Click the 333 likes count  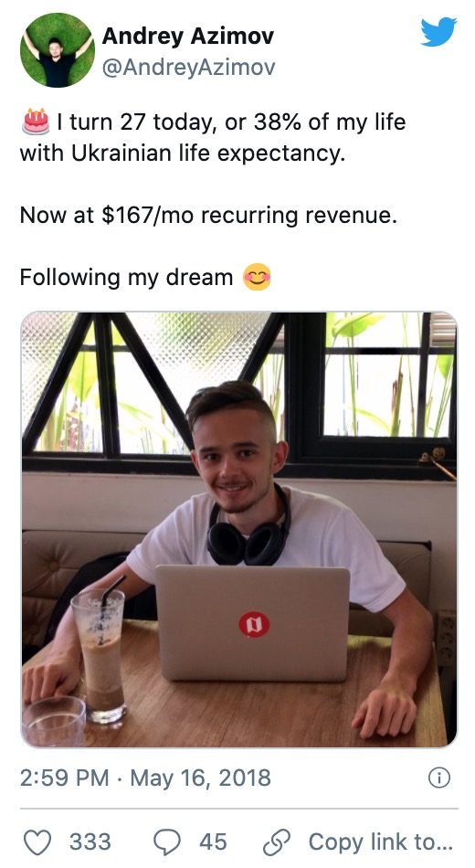90,842
